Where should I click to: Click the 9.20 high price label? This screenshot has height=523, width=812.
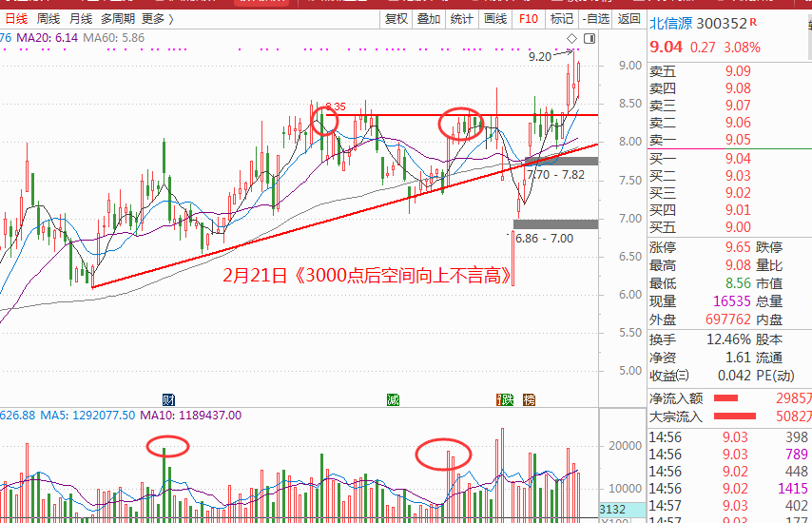coord(540,56)
